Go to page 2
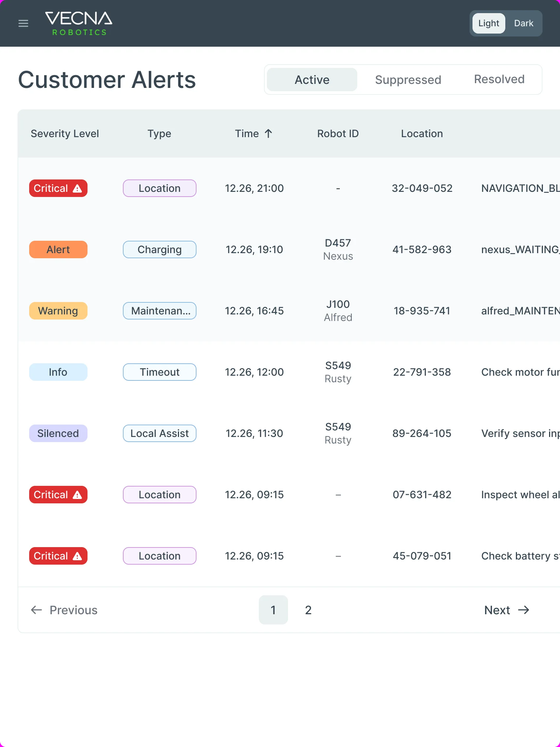The width and height of the screenshot is (560, 747). tap(308, 610)
